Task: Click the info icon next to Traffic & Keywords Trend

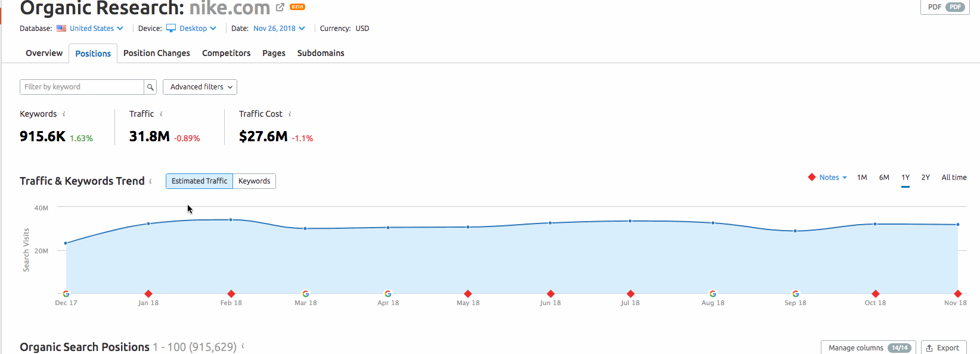Action: point(150,181)
